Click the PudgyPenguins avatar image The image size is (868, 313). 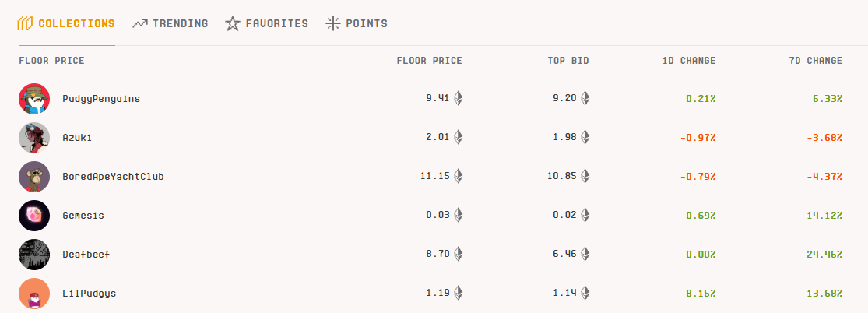[34, 99]
